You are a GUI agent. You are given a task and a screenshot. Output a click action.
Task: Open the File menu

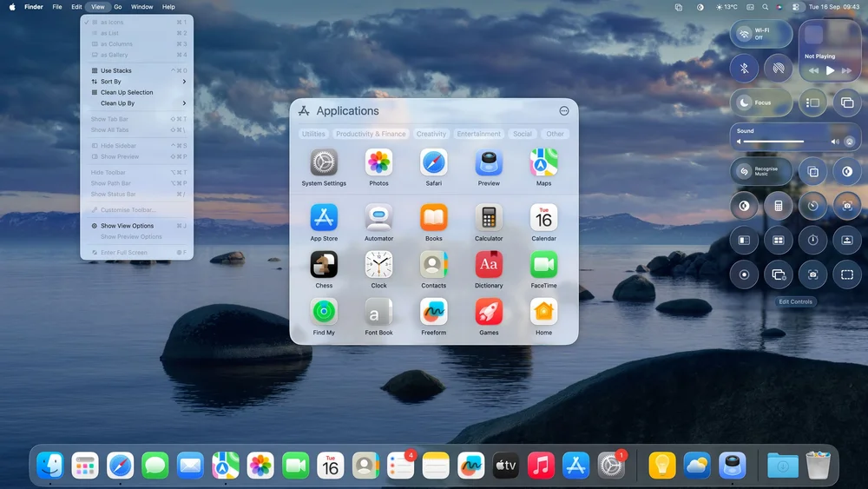[x=57, y=7]
